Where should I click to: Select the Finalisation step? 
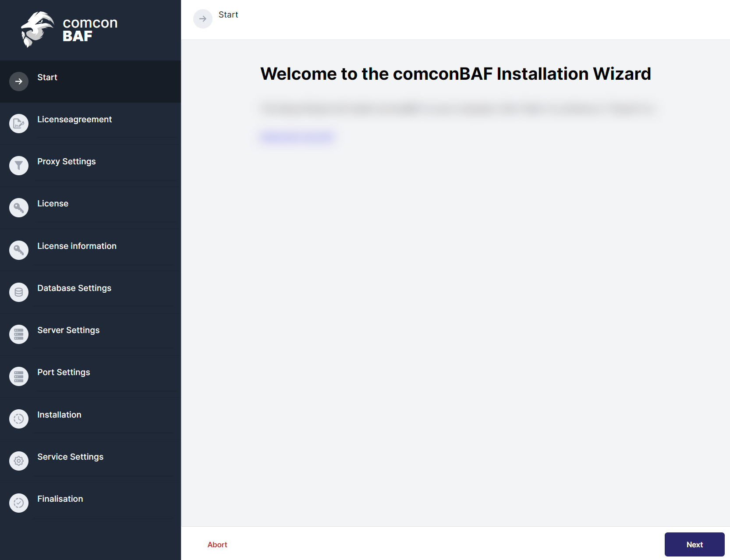coord(60,499)
